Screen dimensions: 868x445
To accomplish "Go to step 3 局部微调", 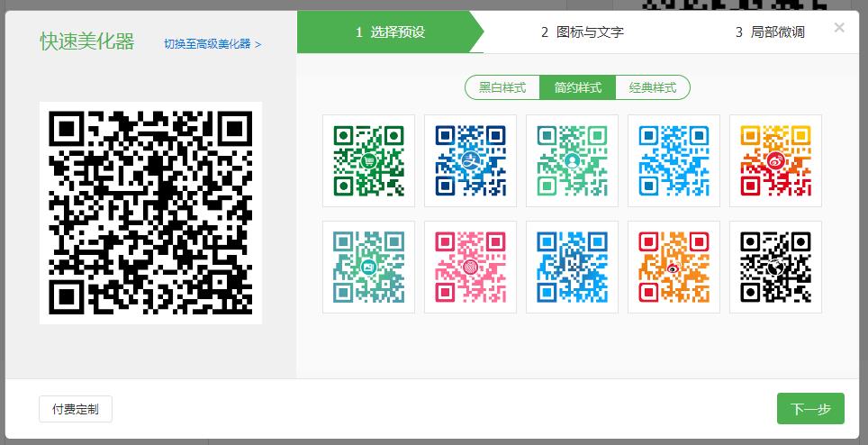I will pos(770,32).
